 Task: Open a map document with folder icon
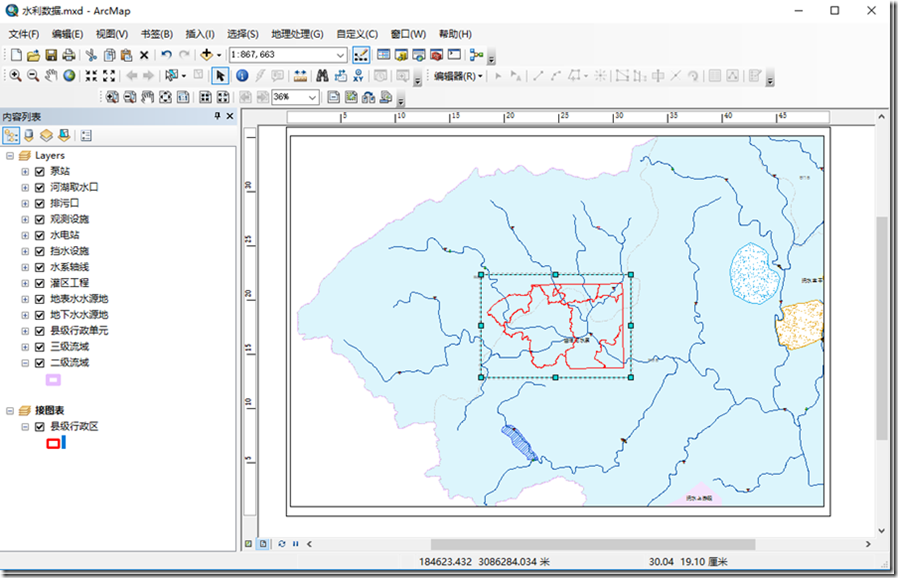pos(33,55)
